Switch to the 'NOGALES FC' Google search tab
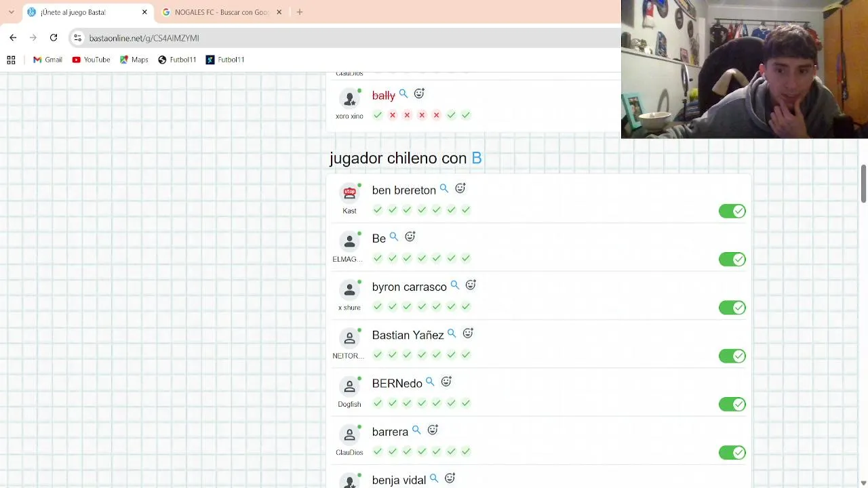The width and height of the screenshot is (868, 488). tap(222, 12)
